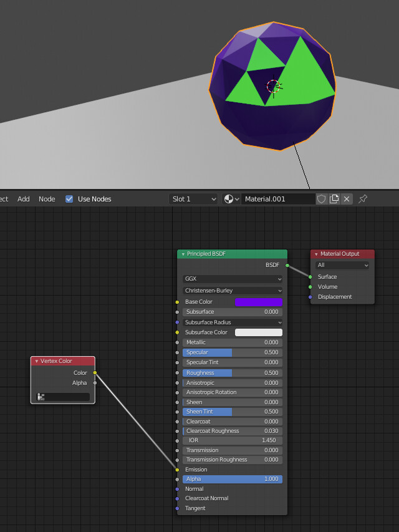
Task: Click the Subsurface value field
Action: [x=233, y=312]
